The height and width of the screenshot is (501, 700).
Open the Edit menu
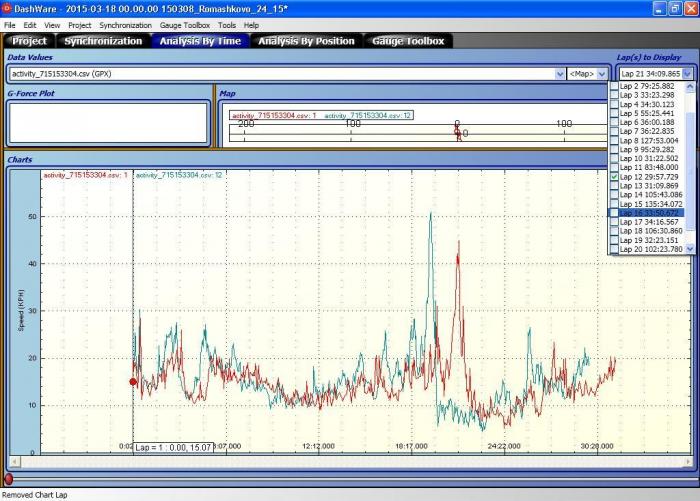coord(30,25)
